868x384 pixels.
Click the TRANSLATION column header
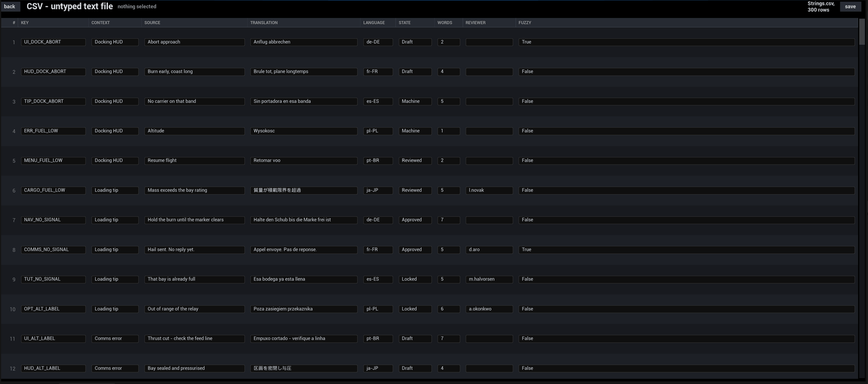click(x=264, y=23)
